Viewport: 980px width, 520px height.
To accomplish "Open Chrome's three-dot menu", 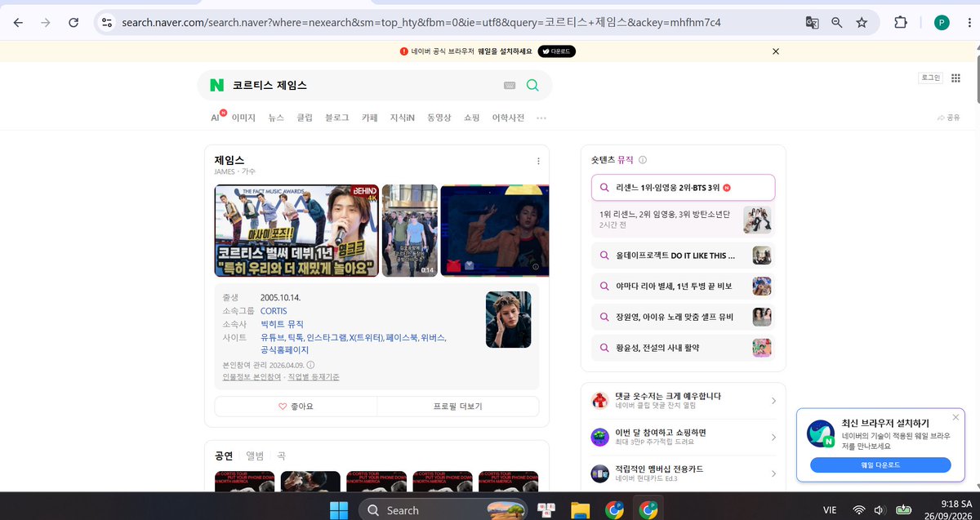I will click(969, 23).
